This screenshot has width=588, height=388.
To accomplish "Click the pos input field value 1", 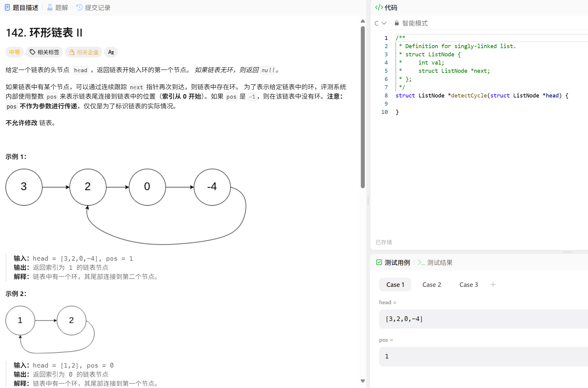I will (x=484, y=356).
